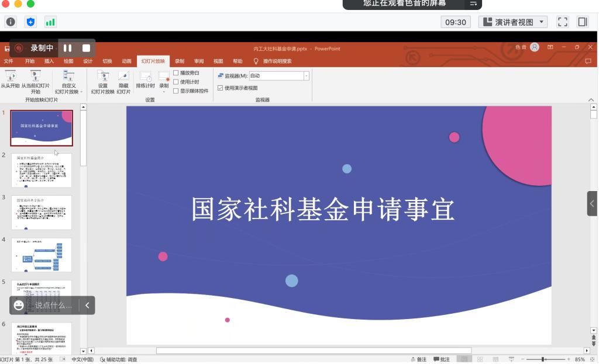Click the green network signal icon
This screenshot has width=599, height=364.
click(50, 22)
